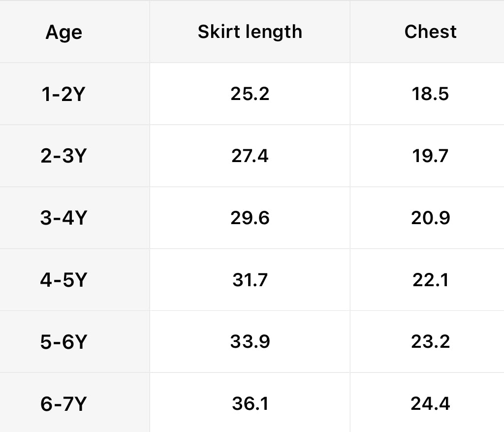
Task: Select chest value 18.5
Action: click(x=430, y=94)
